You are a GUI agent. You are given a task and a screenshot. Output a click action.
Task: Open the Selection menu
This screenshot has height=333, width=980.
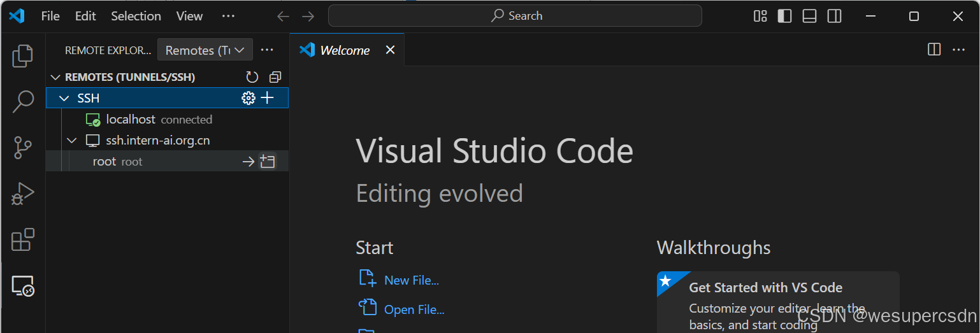[136, 16]
